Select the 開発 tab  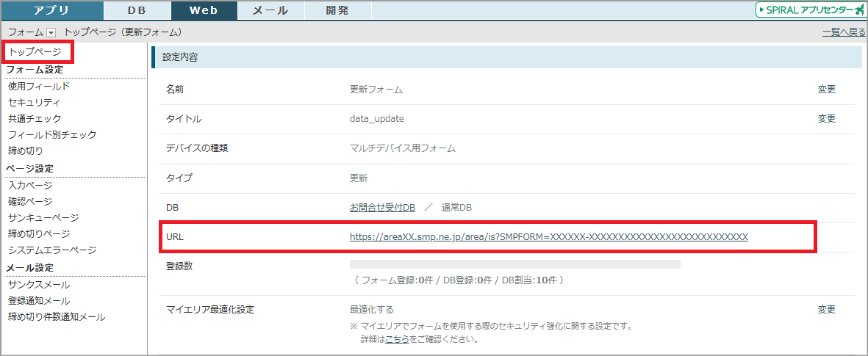[337, 10]
